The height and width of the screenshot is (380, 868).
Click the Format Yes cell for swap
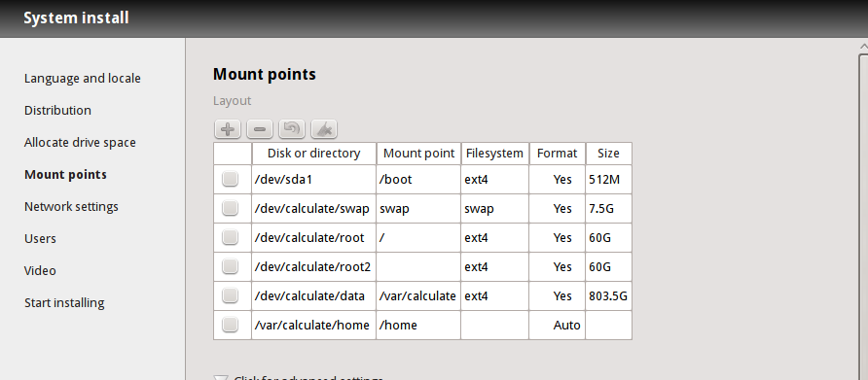(558, 209)
